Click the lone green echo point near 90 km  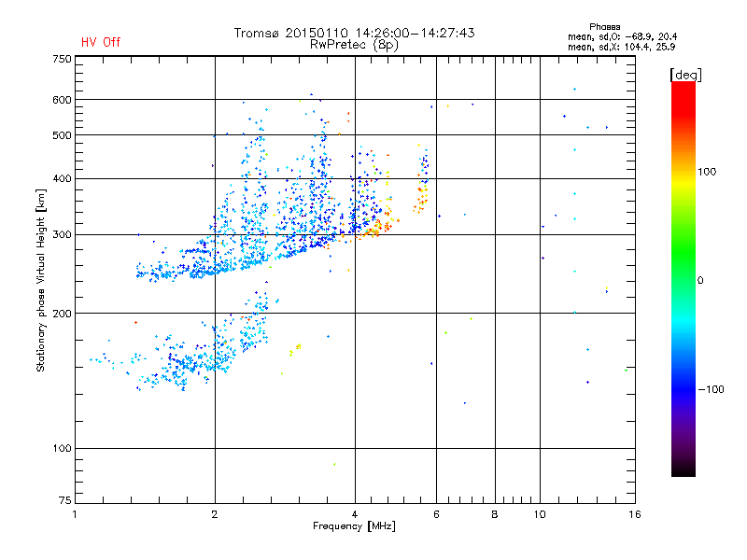tap(334, 464)
